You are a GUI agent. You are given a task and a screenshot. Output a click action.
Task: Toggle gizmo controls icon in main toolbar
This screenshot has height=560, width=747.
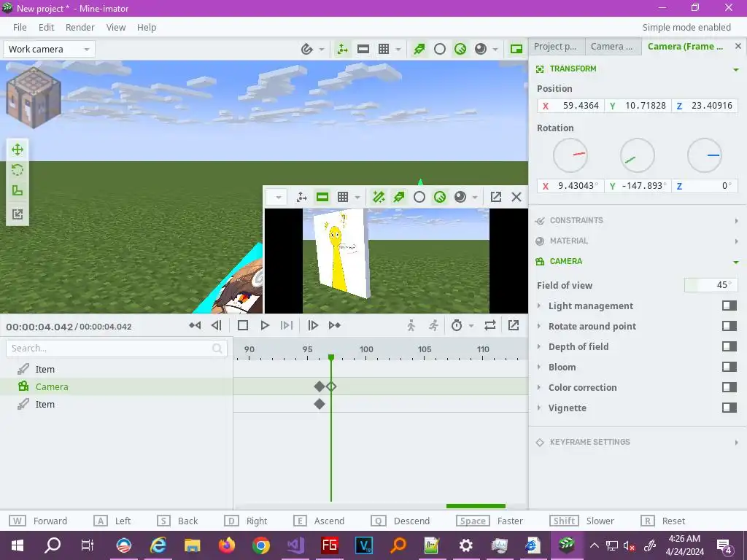(343, 49)
